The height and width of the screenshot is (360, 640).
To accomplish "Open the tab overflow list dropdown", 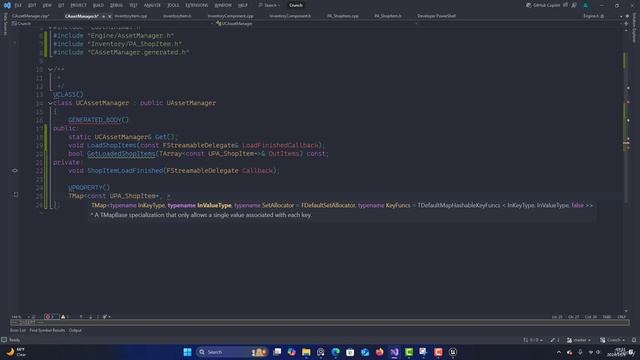I will tap(621, 16).
